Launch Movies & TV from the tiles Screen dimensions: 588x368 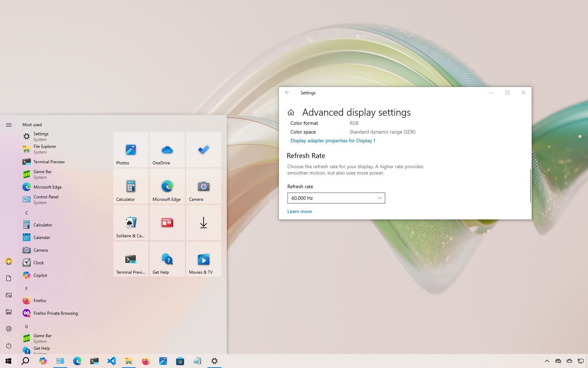(x=203, y=259)
